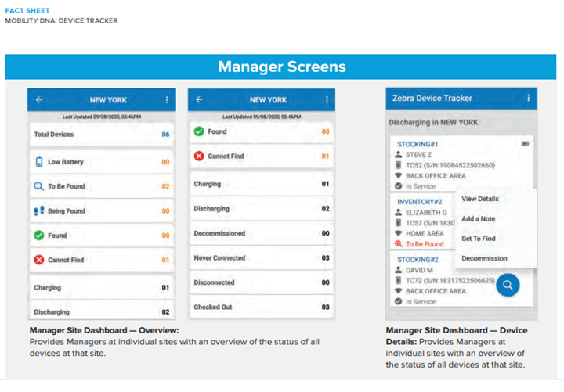Click the TC52 serial number text

[x=450, y=165]
